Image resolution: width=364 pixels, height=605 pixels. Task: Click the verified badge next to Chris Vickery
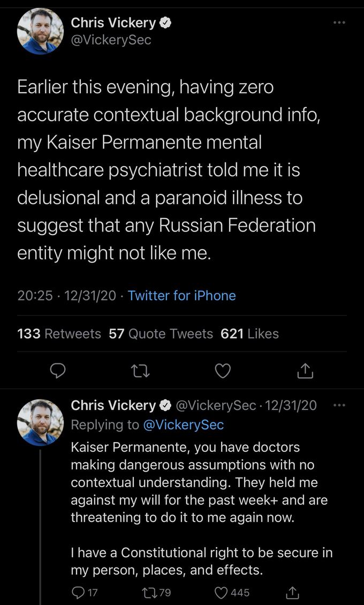pos(166,23)
